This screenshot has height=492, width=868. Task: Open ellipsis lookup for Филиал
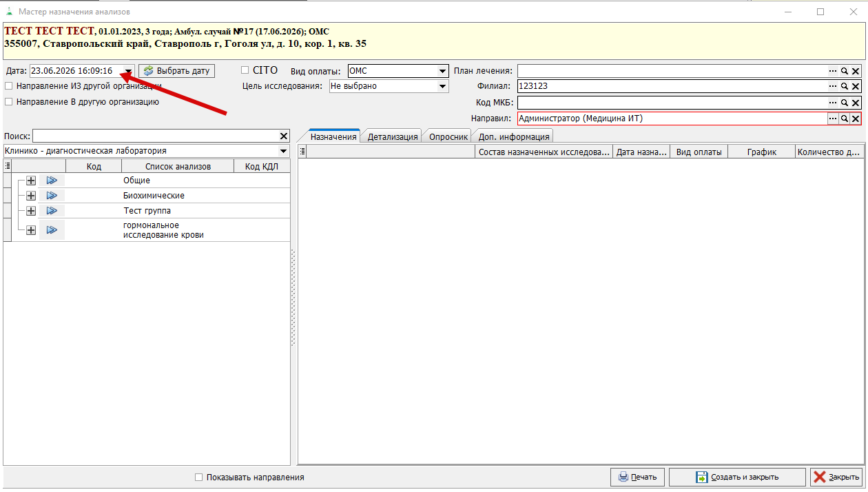(833, 87)
